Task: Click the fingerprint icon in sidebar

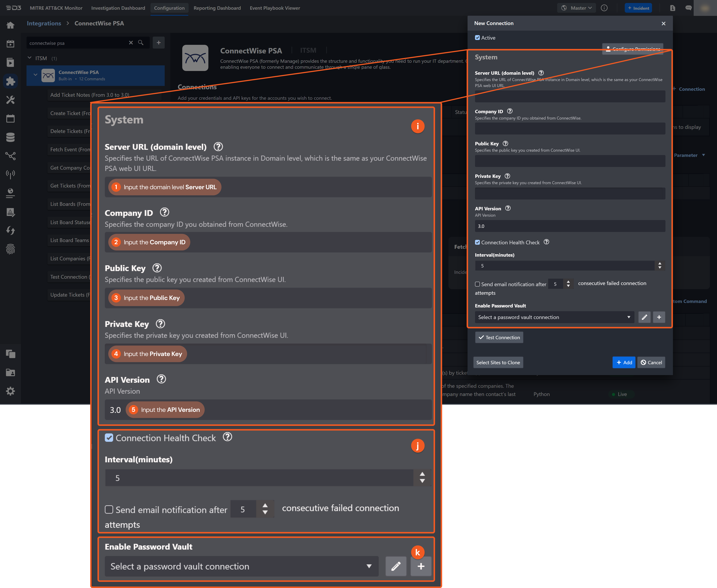Action: click(x=10, y=249)
